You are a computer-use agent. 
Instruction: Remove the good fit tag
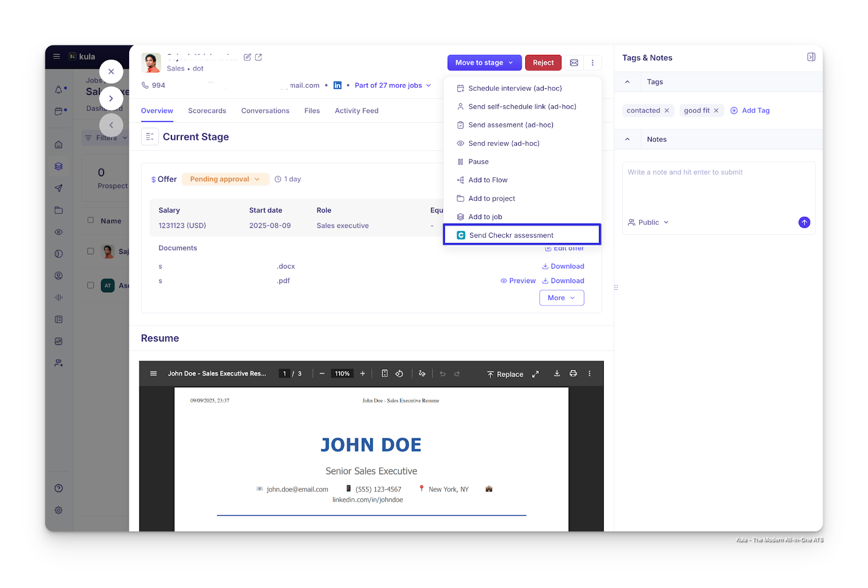(x=716, y=111)
